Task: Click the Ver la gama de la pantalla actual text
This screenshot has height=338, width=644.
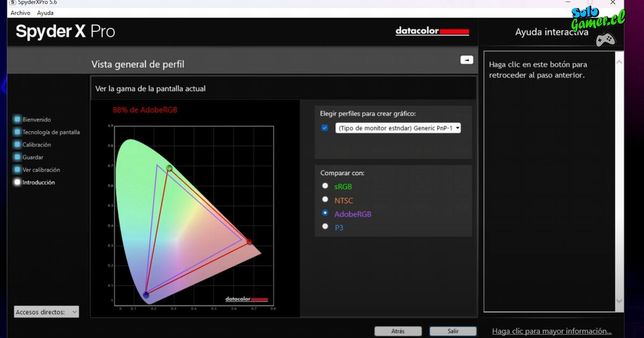Action: pyautogui.click(x=150, y=89)
